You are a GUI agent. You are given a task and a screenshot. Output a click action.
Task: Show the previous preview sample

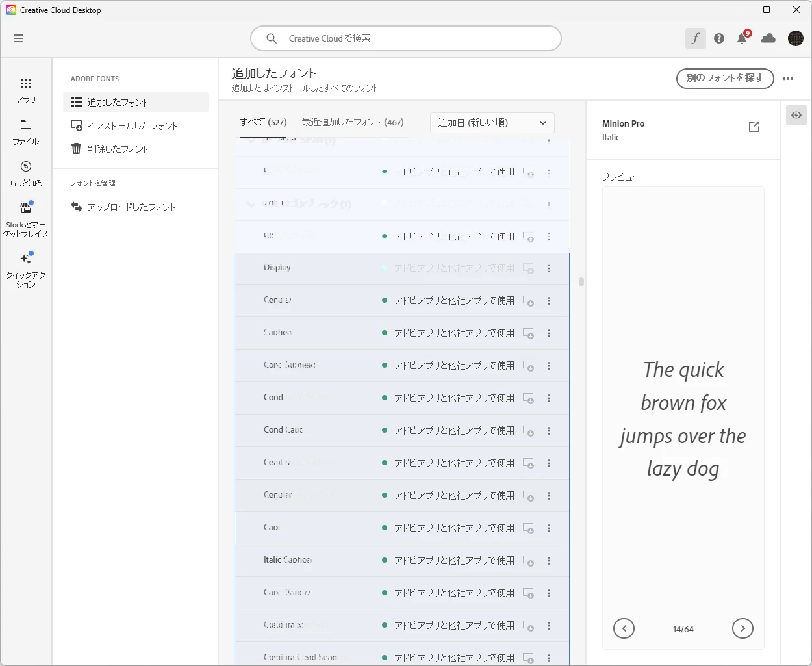pyautogui.click(x=624, y=628)
